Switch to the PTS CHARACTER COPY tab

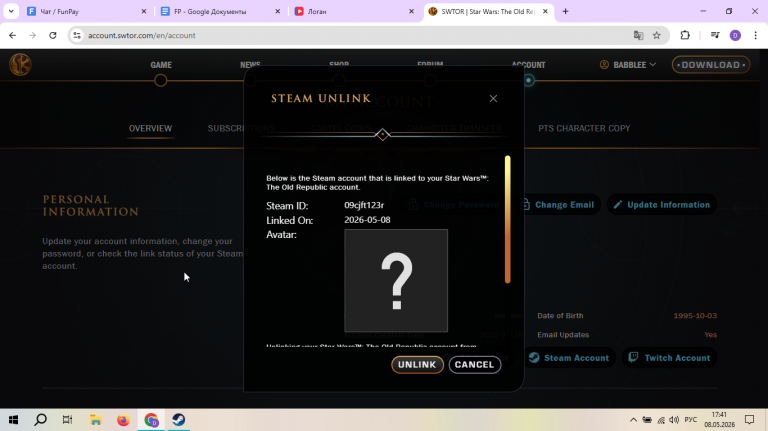click(x=584, y=128)
